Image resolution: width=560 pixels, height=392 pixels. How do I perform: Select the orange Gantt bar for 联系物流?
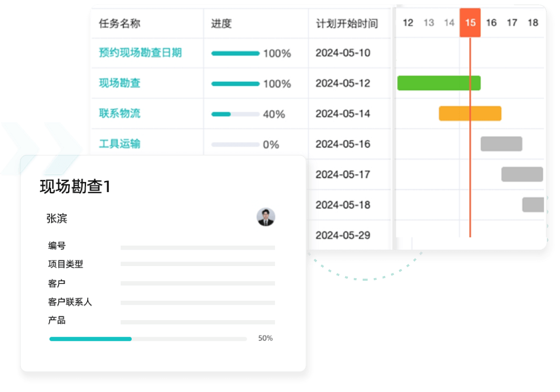[x=470, y=113]
